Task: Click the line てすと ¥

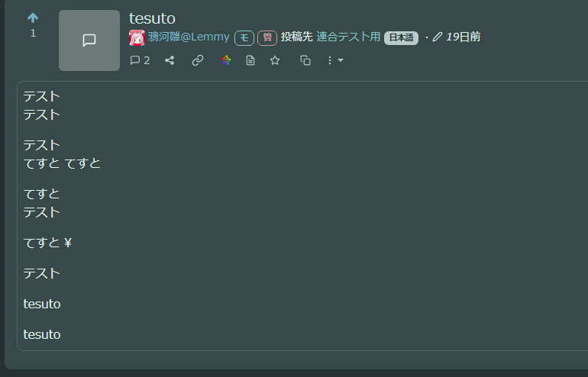Action: coord(47,243)
